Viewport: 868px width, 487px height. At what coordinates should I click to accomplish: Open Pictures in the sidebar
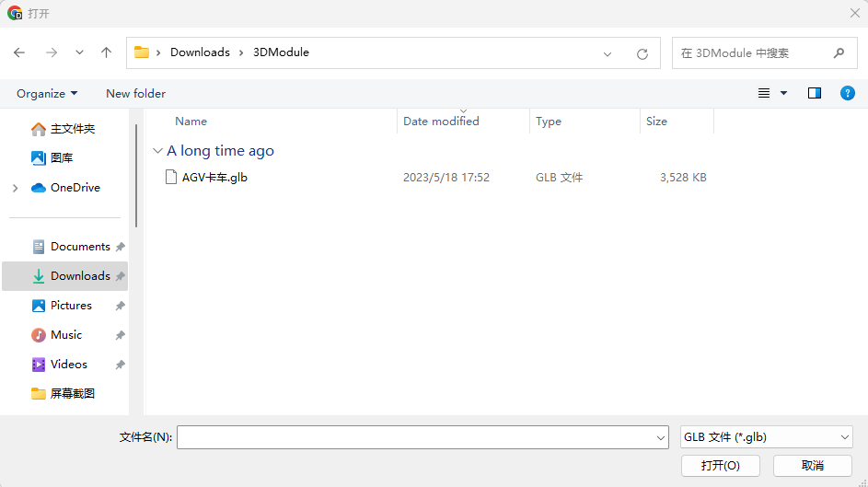click(71, 306)
